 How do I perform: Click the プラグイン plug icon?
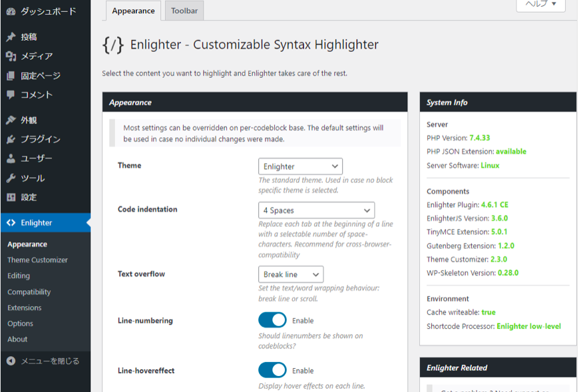tap(11, 139)
